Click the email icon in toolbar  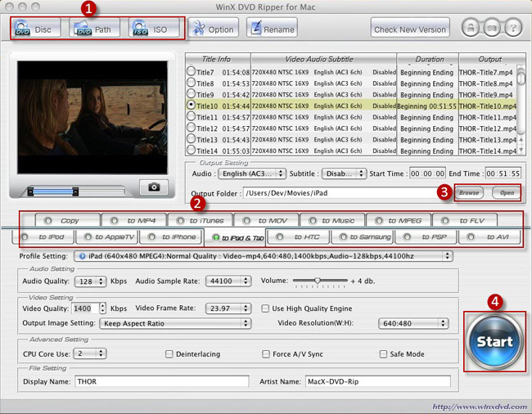pos(492,28)
